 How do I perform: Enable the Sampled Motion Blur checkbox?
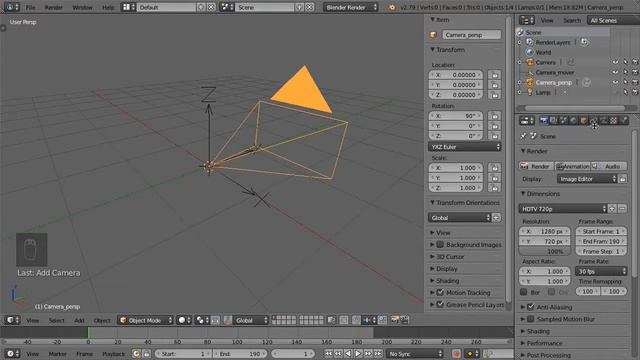point(531,319)
